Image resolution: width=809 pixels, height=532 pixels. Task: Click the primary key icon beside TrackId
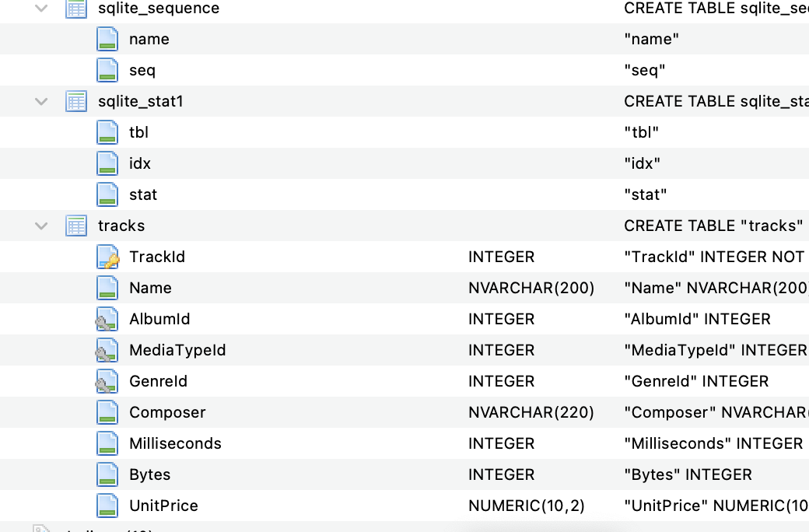click(107, 257)
